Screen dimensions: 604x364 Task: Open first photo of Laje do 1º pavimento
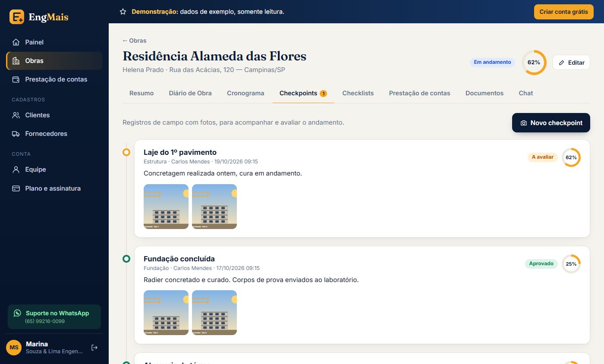click(x=166, y=207)
